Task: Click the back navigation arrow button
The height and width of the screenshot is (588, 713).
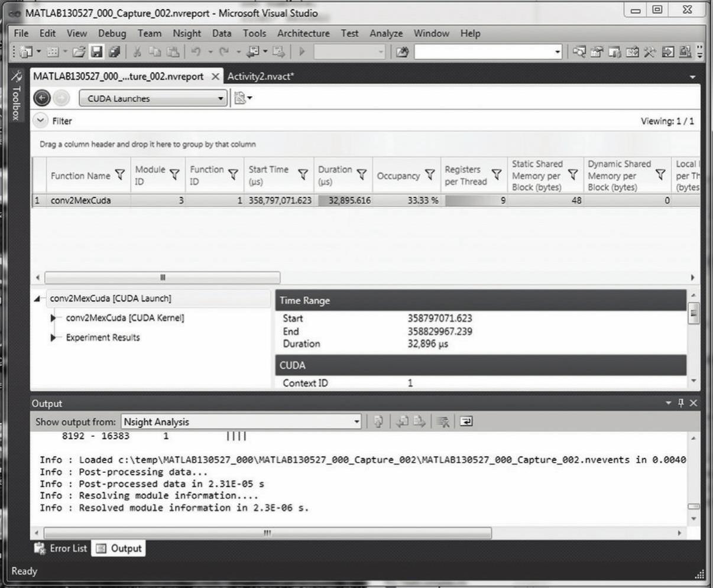Action: click(41, 98)
